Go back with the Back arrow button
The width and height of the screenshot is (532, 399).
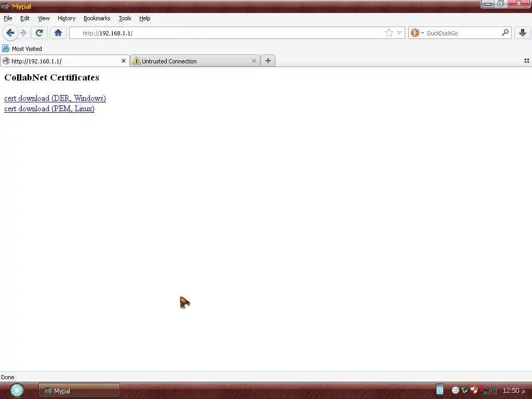pos(10,33)
